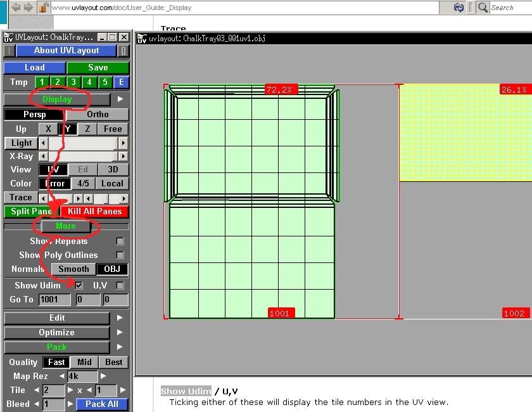Click the second Trace slider track
The image size is (532, 412).
[x=106, y=198]
